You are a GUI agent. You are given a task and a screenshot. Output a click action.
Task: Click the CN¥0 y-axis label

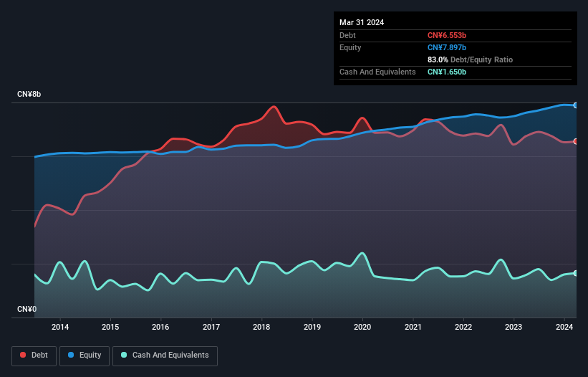[x=26, y=309]
